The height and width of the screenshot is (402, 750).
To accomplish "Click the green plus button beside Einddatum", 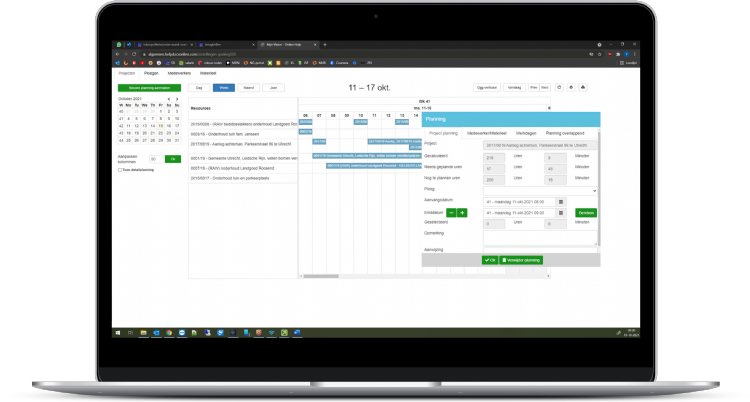I will (x=462, y=212).
